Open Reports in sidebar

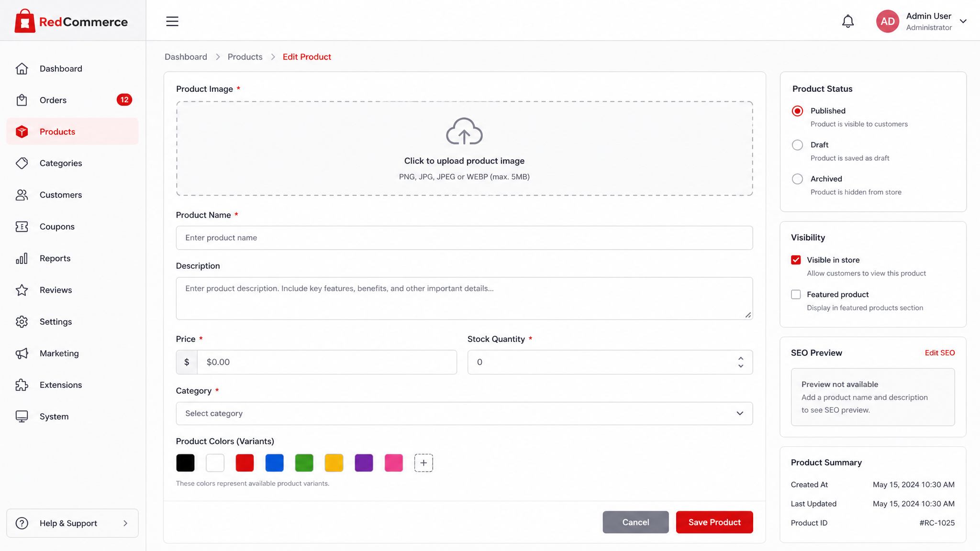(72, 258)
